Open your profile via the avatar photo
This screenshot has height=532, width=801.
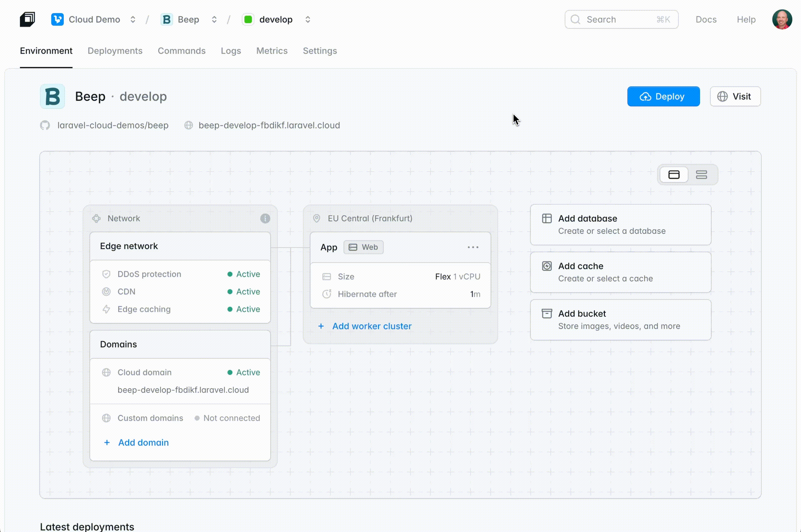coord(782,19)
